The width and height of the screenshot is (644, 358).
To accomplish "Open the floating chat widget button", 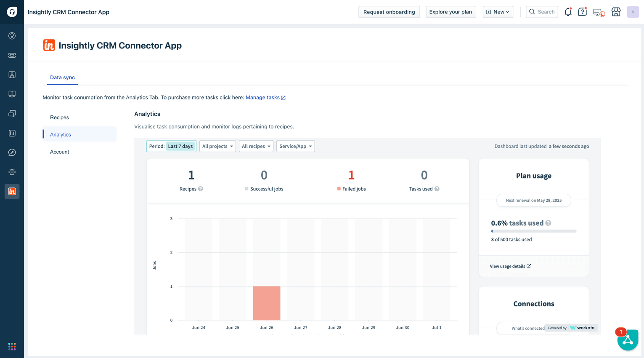I will coord(628,340).
